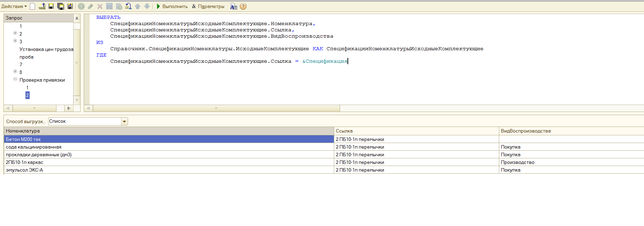644x226 pixels.
Task: Delete the selected query (X icon)
Action: click(x=100, y=6)
